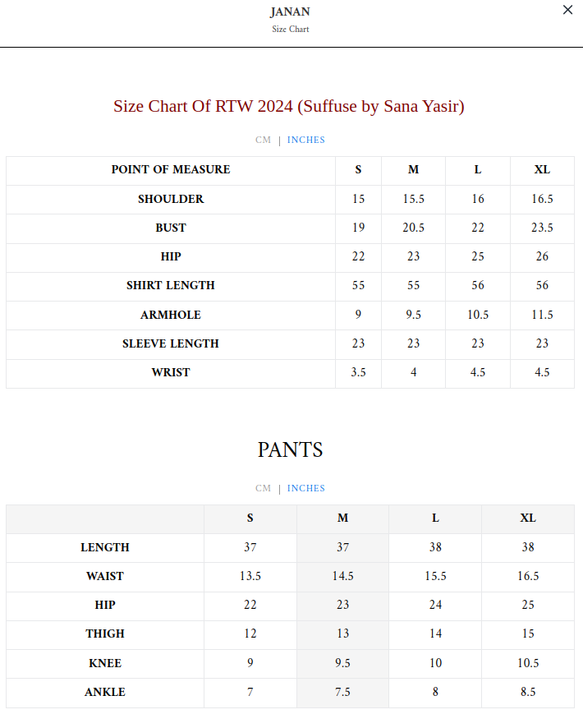Click the ARMHOLE row label
This screenshot has width=583, height=728.
171,315
